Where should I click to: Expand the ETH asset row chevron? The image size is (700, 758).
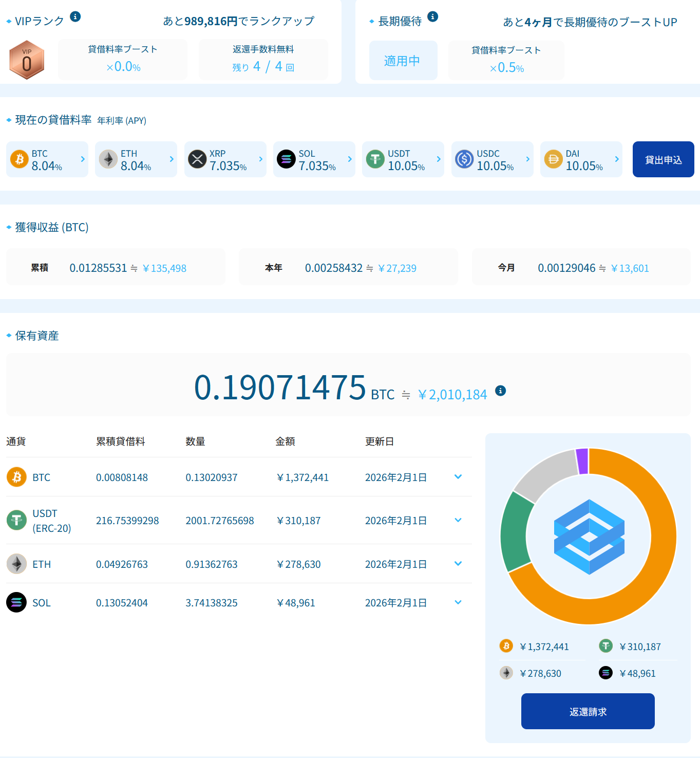(458, 564)
